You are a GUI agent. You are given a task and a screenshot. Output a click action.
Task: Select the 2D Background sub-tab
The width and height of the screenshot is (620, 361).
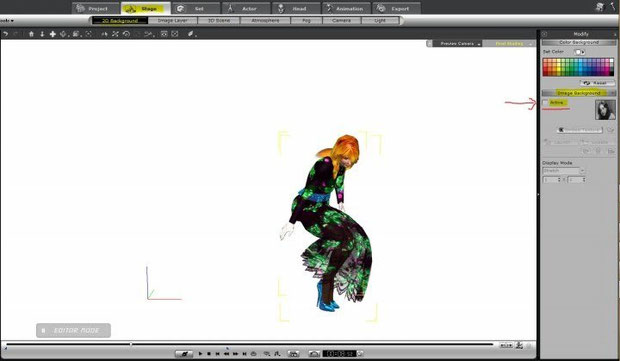point(120,21)
